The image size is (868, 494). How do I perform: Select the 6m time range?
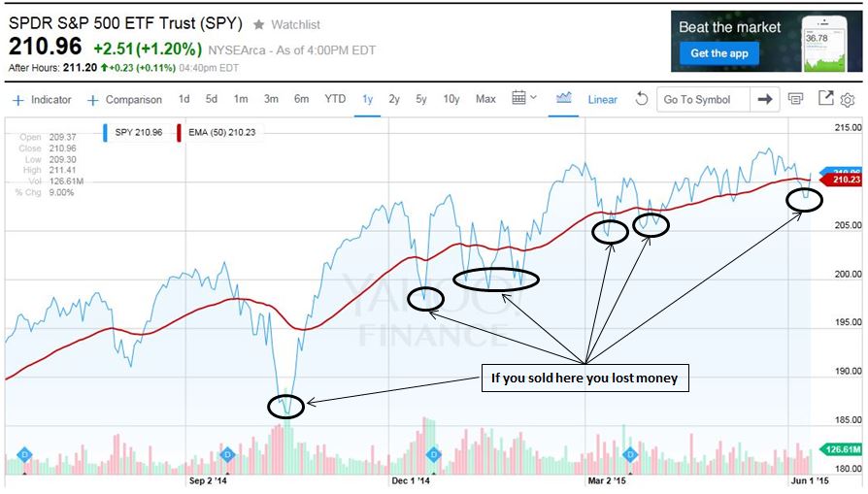(x=302, y=99)
